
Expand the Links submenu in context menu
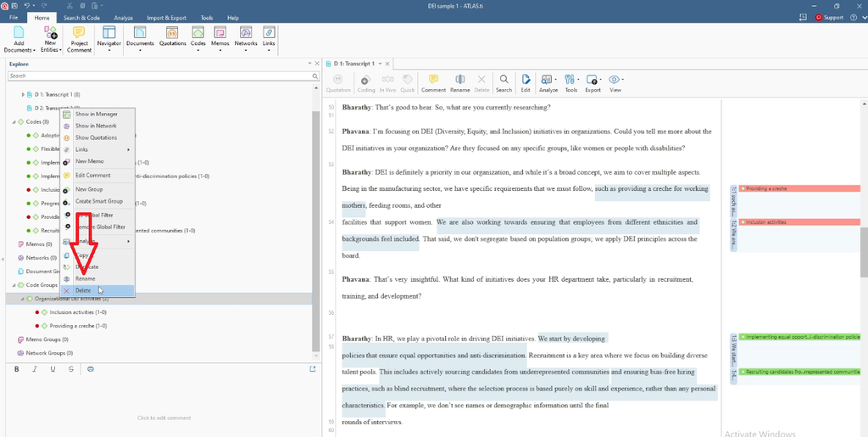(129, 149)
